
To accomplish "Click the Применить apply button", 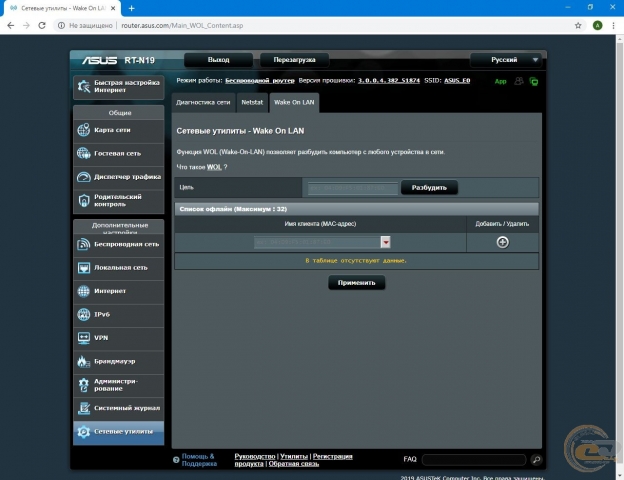I will (x=356, y=283).
